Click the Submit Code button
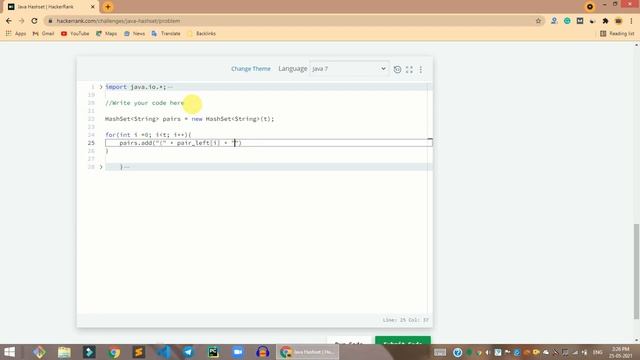 403,340
